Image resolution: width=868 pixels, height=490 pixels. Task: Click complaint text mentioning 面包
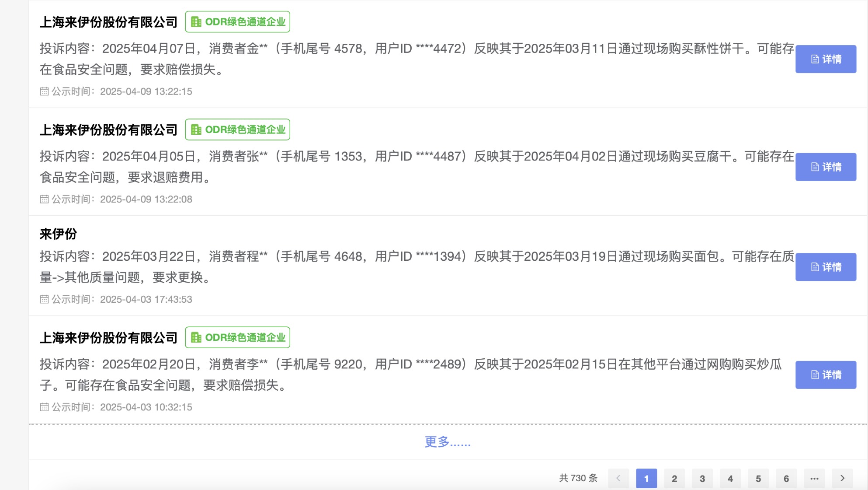point(417,267)
